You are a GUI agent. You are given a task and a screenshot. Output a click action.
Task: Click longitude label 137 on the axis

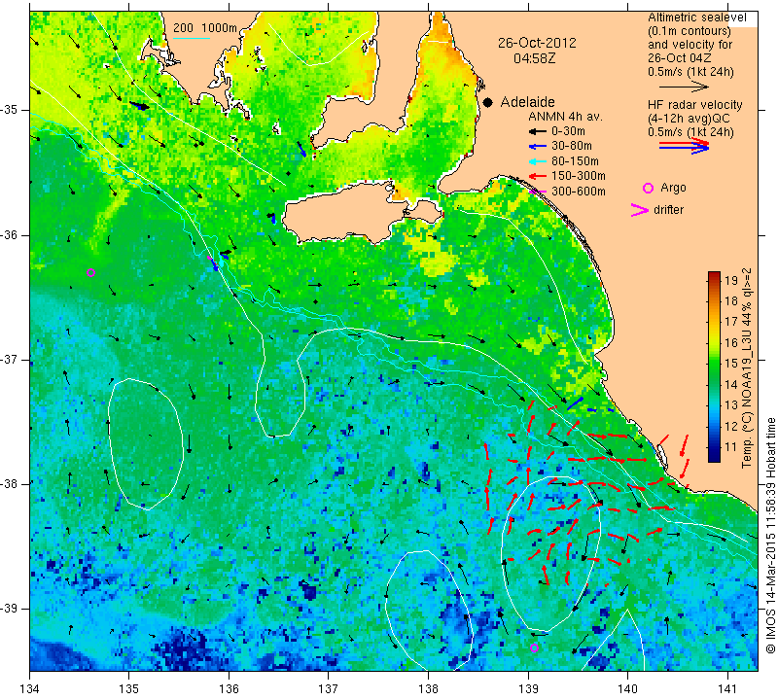point(328,689)
